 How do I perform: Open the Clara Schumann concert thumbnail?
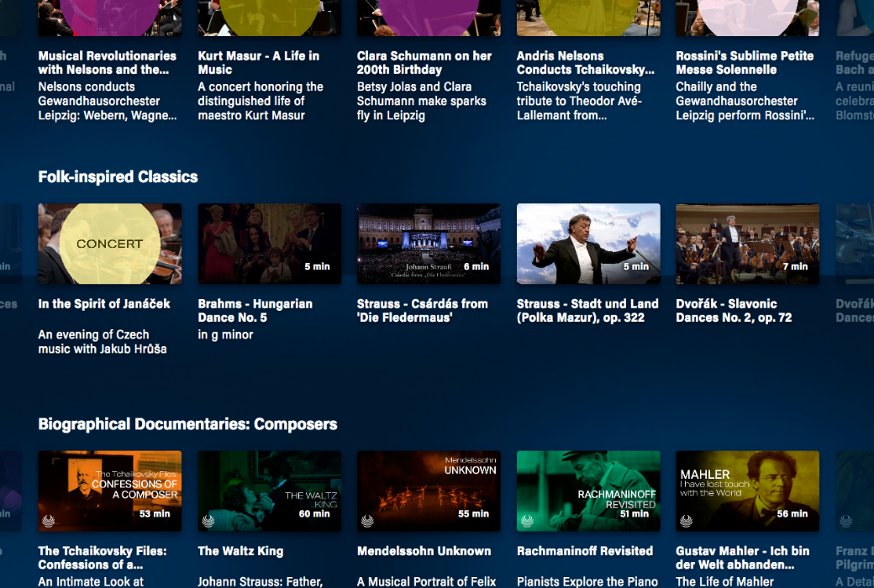click(x=429, y=18)
